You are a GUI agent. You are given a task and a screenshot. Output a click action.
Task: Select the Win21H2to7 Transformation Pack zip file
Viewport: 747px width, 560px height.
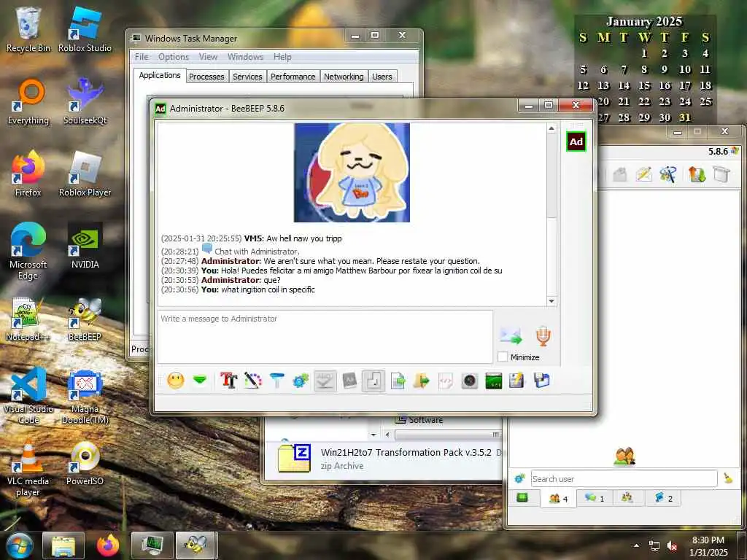(x=384, y=458)
